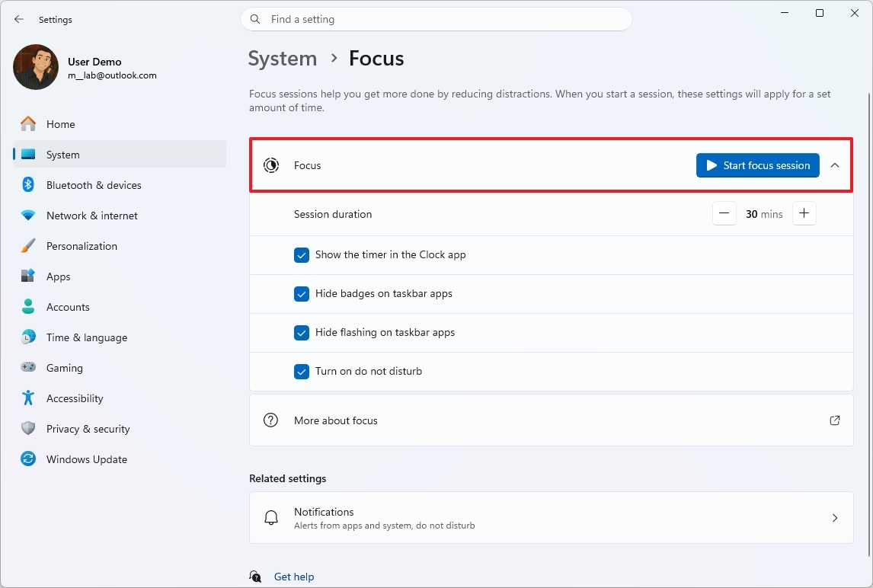Click the Accessibility icon in sidebar
873x588 pixels.
[27, 398]
